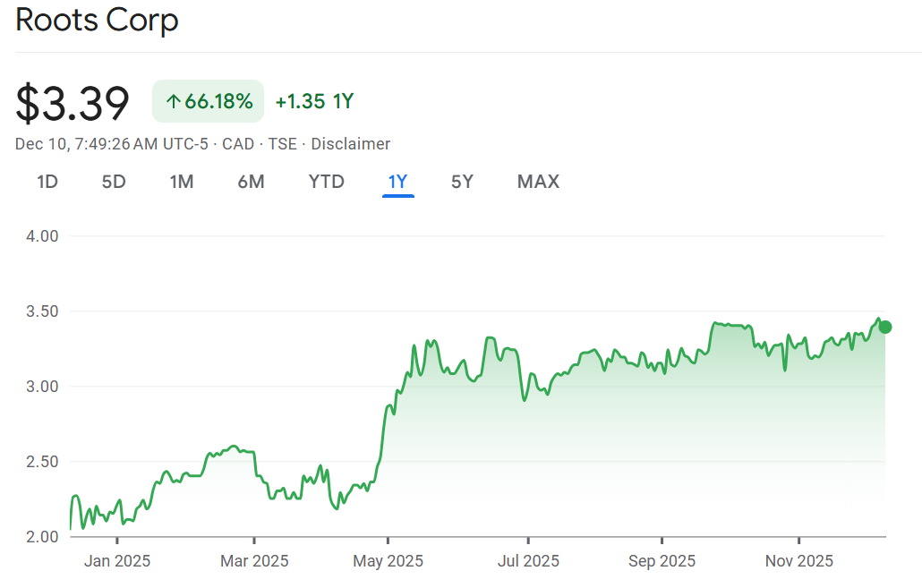Viewport: 922px width, 588px height.
Task: Select the YTD range tab
Action: pyautogui.click(x=326, y=182)
